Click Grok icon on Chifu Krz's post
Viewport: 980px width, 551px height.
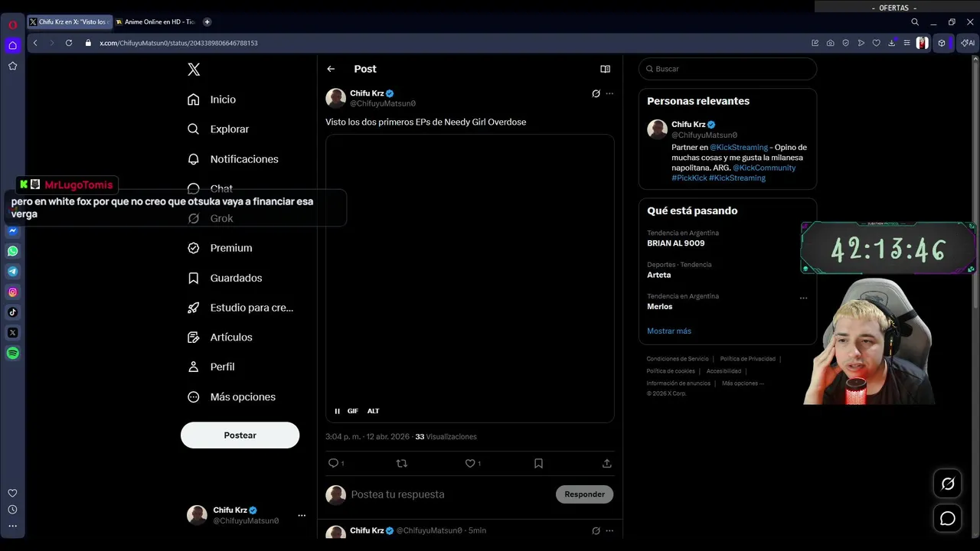pyautogui.click(x=596, y=93)
